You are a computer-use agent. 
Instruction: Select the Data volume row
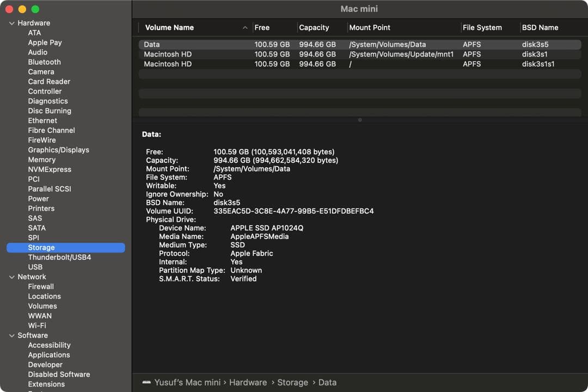click(218, 44)
